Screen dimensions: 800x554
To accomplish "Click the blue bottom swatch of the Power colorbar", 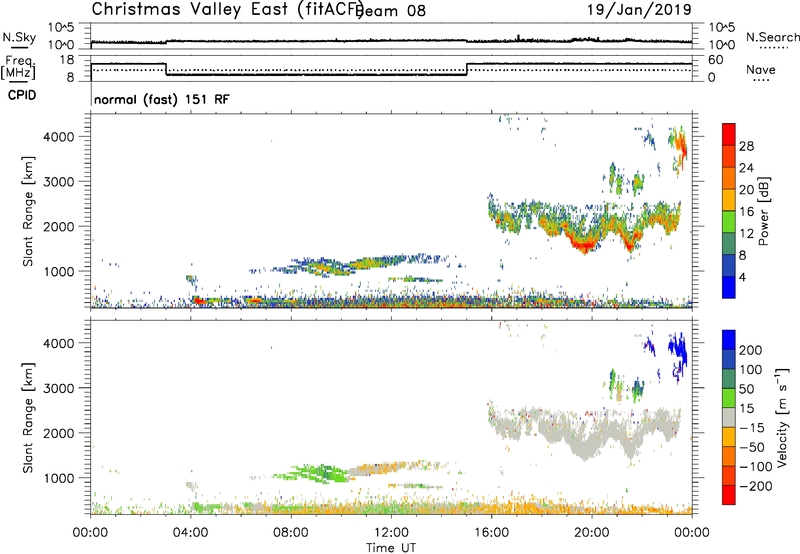I will click(x=729, y=287).
